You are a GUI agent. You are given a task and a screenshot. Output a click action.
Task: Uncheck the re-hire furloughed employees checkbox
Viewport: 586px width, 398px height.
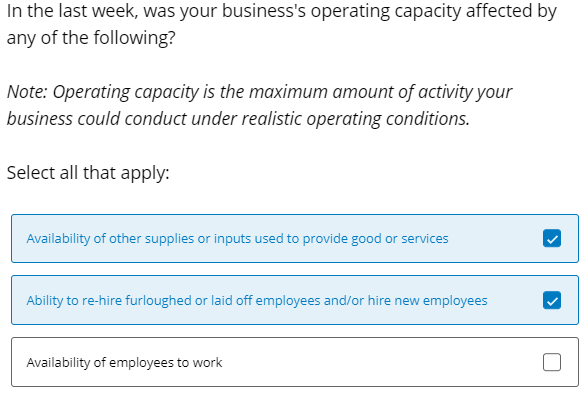pos(552,300)
